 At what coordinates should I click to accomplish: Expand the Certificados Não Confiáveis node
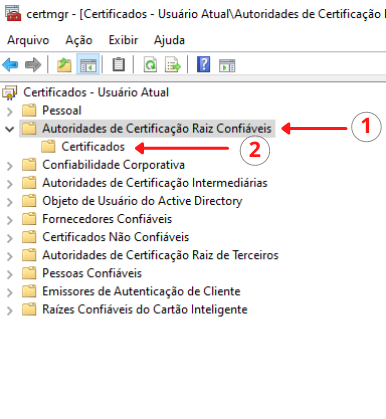(x=10, y=238)
